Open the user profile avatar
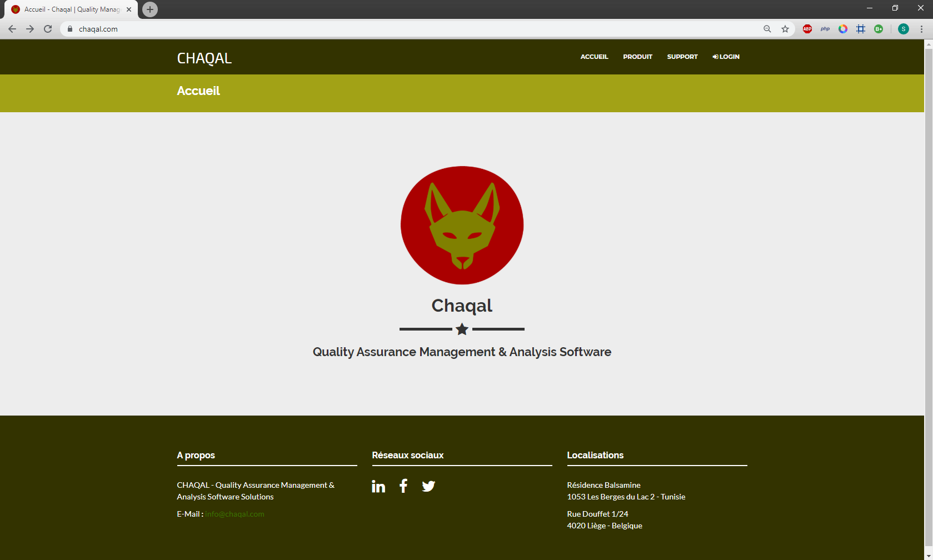This screenshot has height=560, width=933. pyautogui.click(x=904, y=29)
